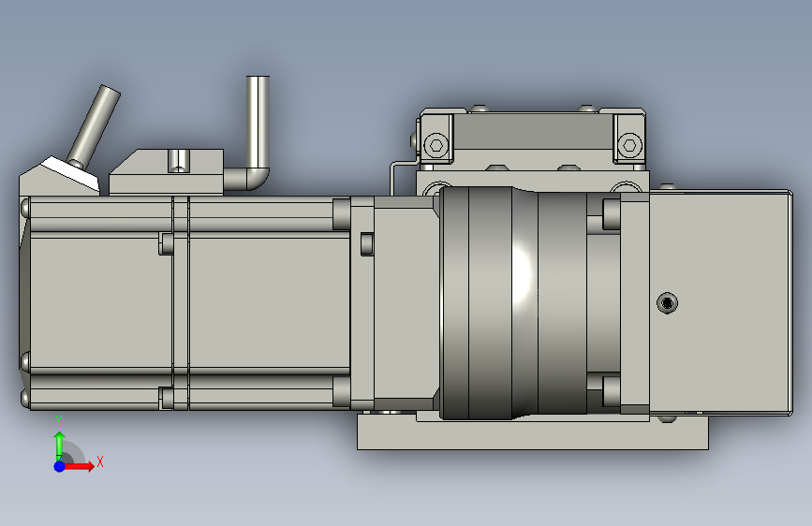The height and width of the screenshot is (526, 812).
Task: Select the flat base plate under the gearbox
Action: coord(532,432)
